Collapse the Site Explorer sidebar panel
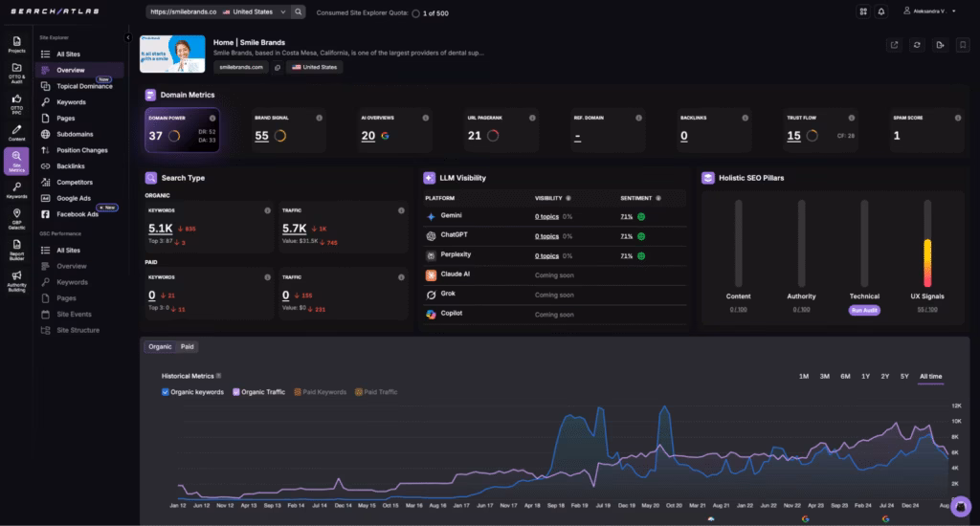The image size is (980, 526). click(128, 38)
